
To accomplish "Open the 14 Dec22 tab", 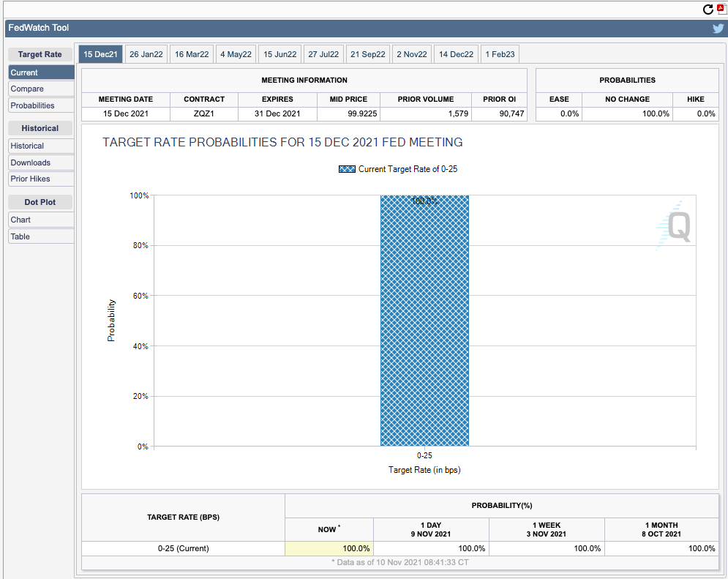I will 456,54.
